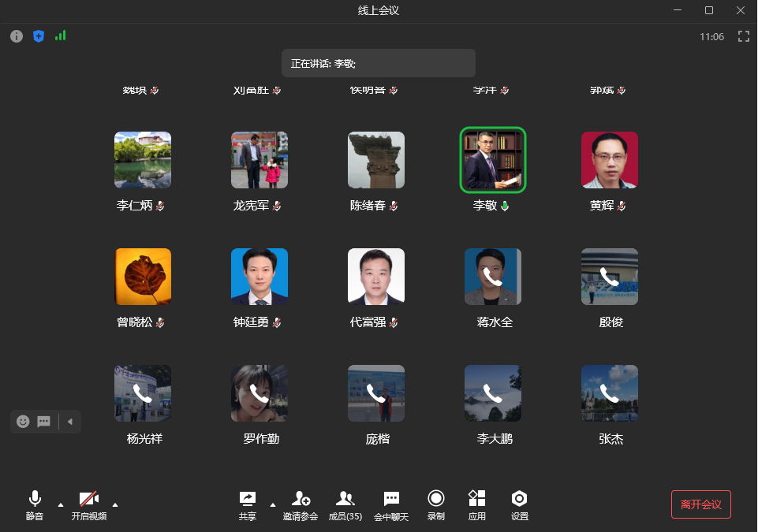Viewport: 758px width, 532px height.
Task: Select speaker 李敬's highlighted avatar
Action: [493, 160]
